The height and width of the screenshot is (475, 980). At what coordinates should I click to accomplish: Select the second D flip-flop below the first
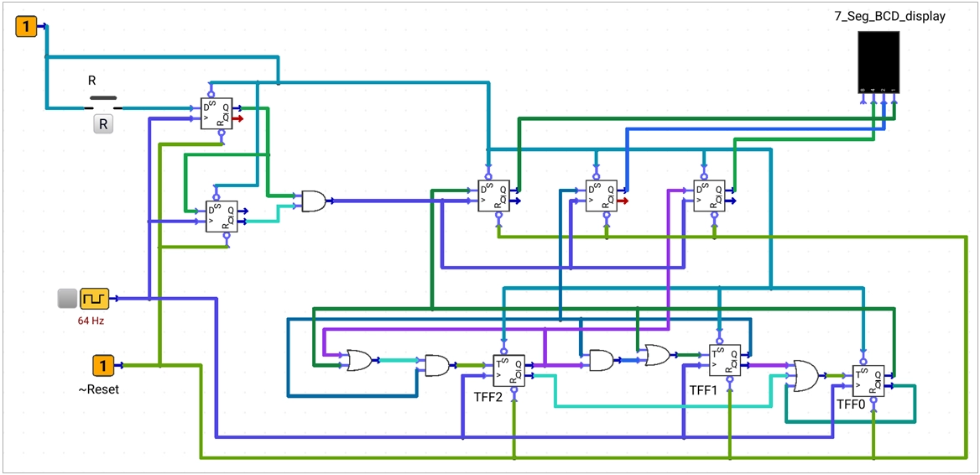click(222, 217)
